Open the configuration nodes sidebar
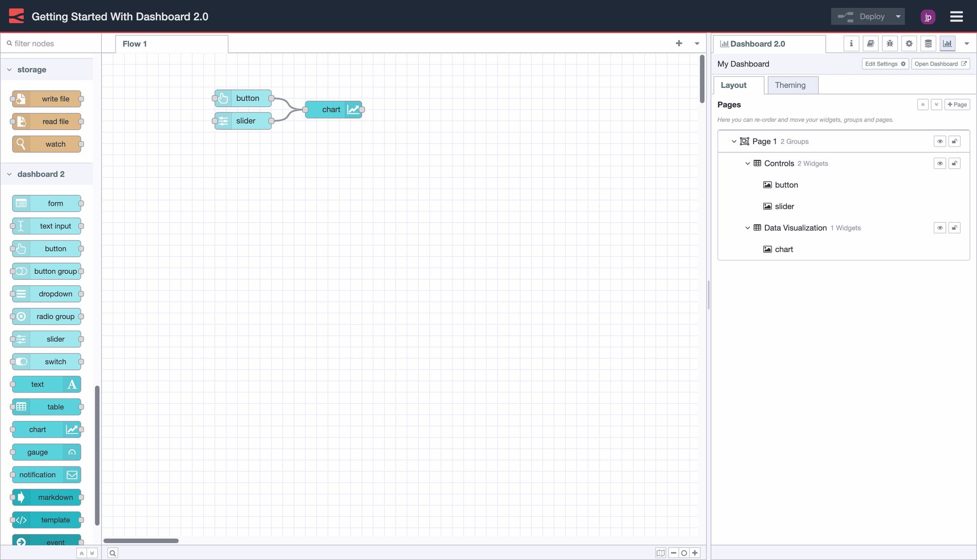The height and width of the screenshot is (560, 977). click(x=909, y=43)
